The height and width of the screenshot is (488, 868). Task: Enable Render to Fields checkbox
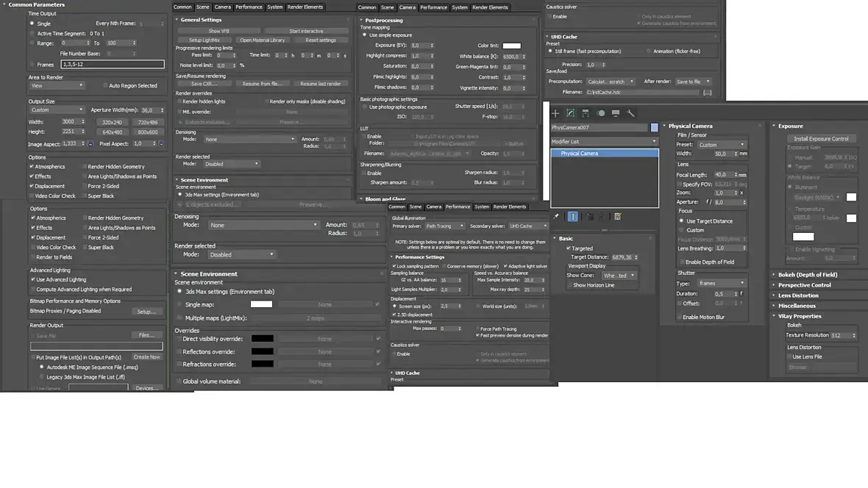[x=33, y=257]
